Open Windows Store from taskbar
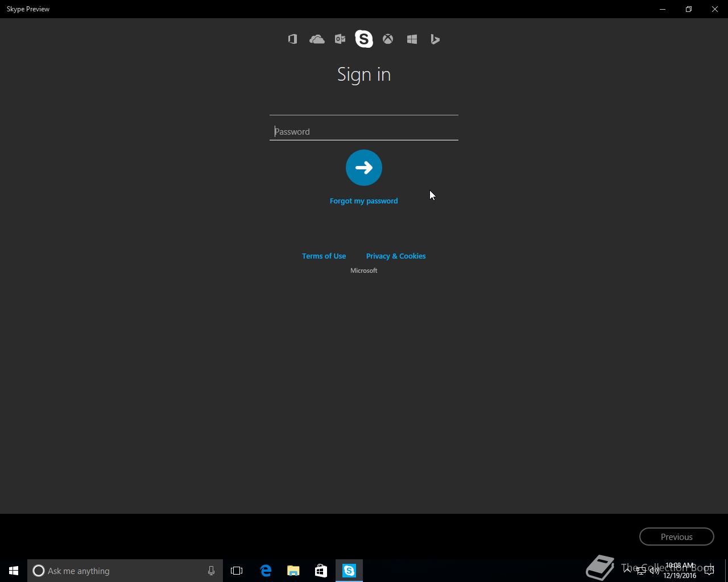 [321, 571]
